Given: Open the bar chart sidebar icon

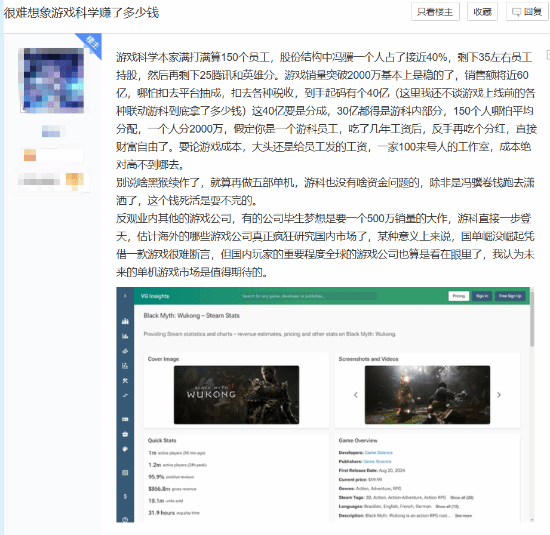Looking at the screenshot, I should pos(125,321).
